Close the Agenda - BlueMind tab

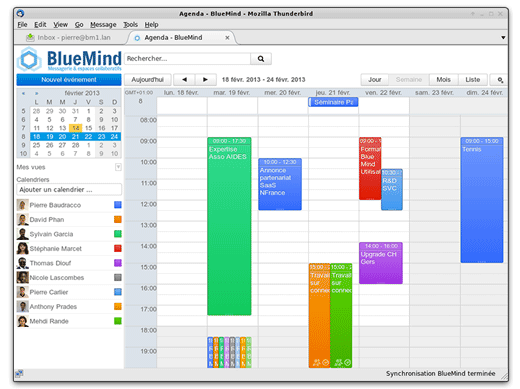click(227, 38)
